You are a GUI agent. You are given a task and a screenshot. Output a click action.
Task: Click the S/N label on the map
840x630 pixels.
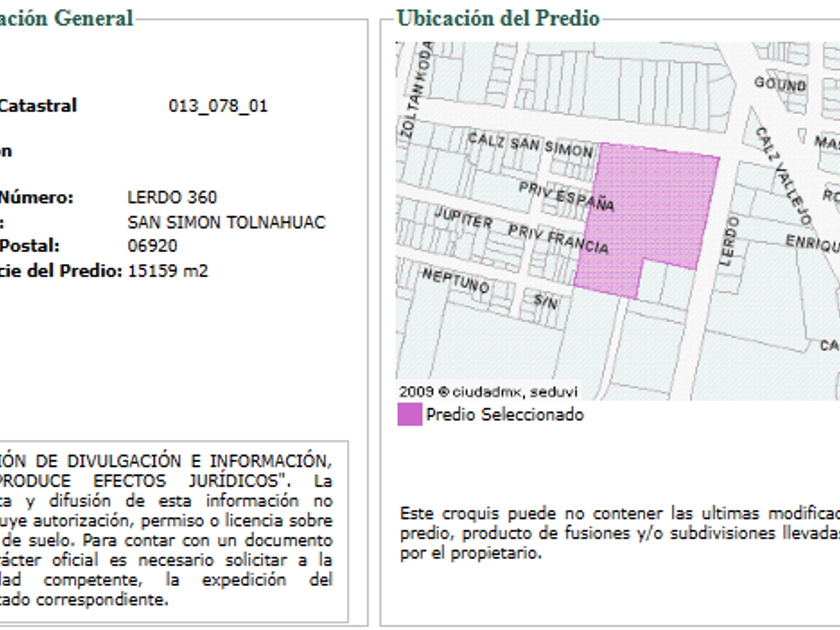point(546,302)
